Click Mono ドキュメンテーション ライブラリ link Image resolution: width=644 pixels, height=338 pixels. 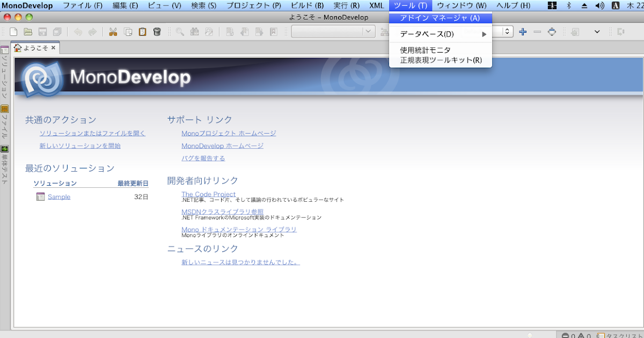coord(239,230)
